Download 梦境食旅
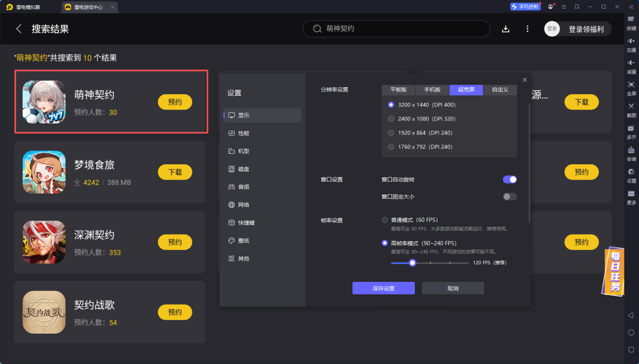Viewport: 639px width, 364px height. (175, 172)
